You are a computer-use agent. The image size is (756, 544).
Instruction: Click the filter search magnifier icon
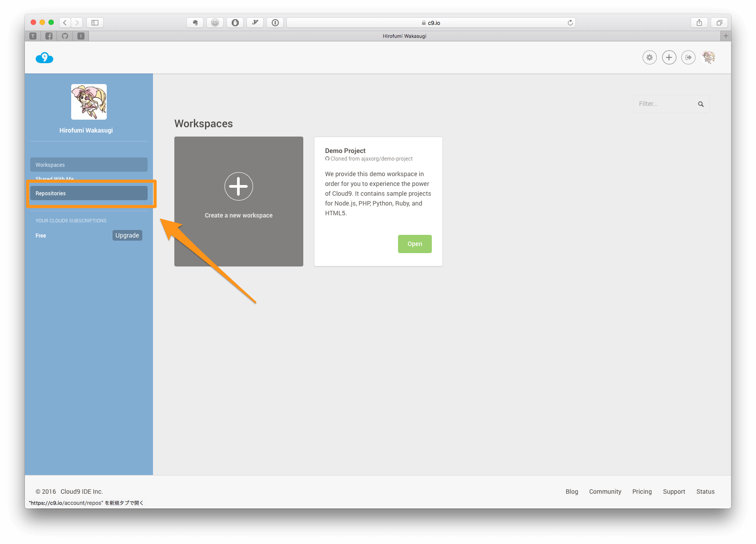(701, 104)
